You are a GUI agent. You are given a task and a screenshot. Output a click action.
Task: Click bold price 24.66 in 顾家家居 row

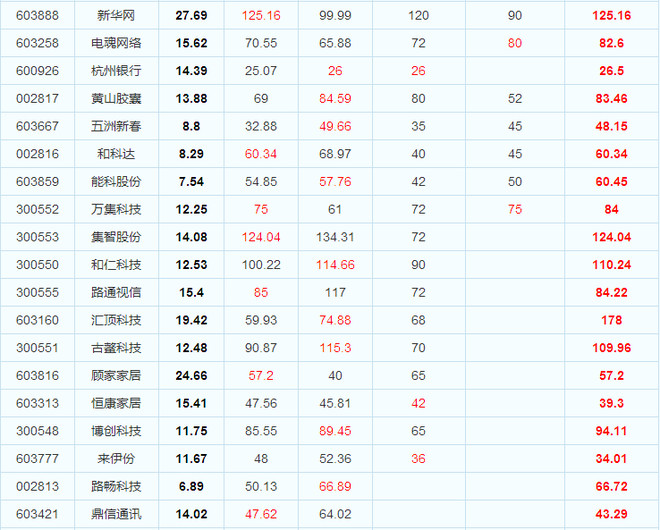coord(192,376)
